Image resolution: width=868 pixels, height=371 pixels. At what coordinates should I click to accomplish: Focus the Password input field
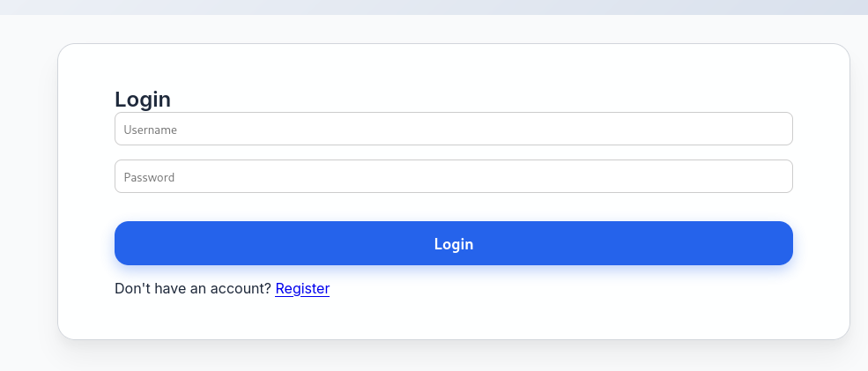[x=453, y=176]
